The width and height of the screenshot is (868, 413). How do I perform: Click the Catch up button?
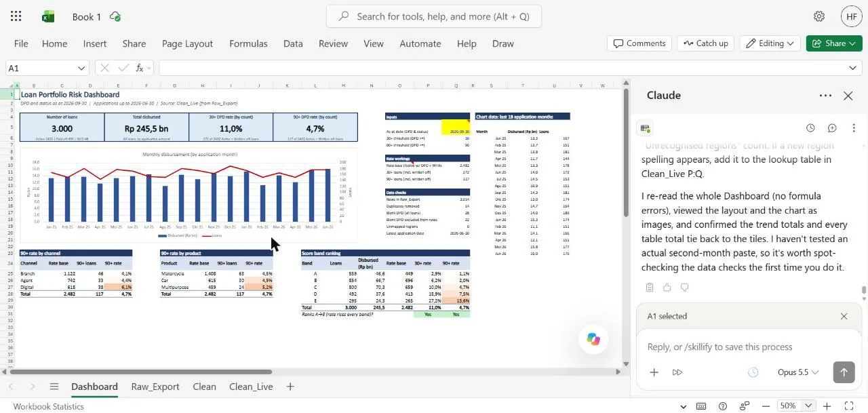coord(706,43)
